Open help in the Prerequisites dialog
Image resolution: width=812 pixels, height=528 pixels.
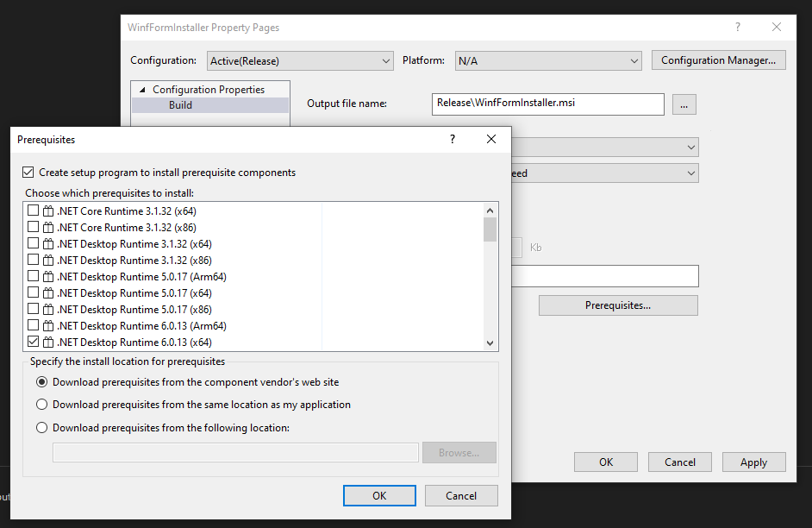coord(453,139)
